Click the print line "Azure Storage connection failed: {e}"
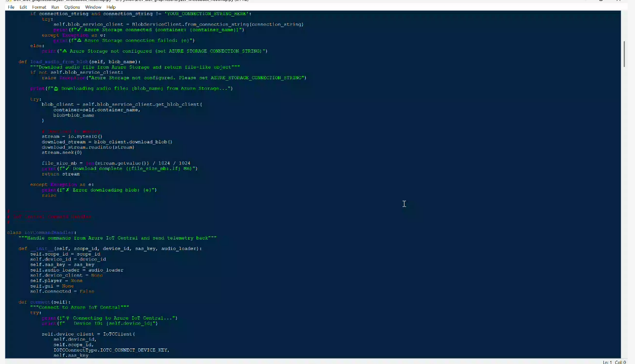The image size is (635, 364). [x=124, y=40]
